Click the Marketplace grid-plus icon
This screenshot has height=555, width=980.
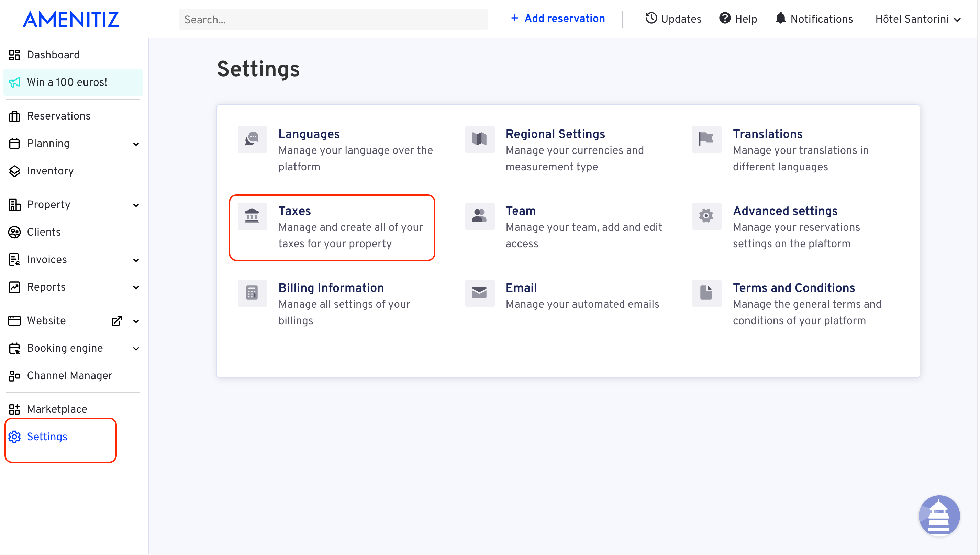[x=14, y=409]
